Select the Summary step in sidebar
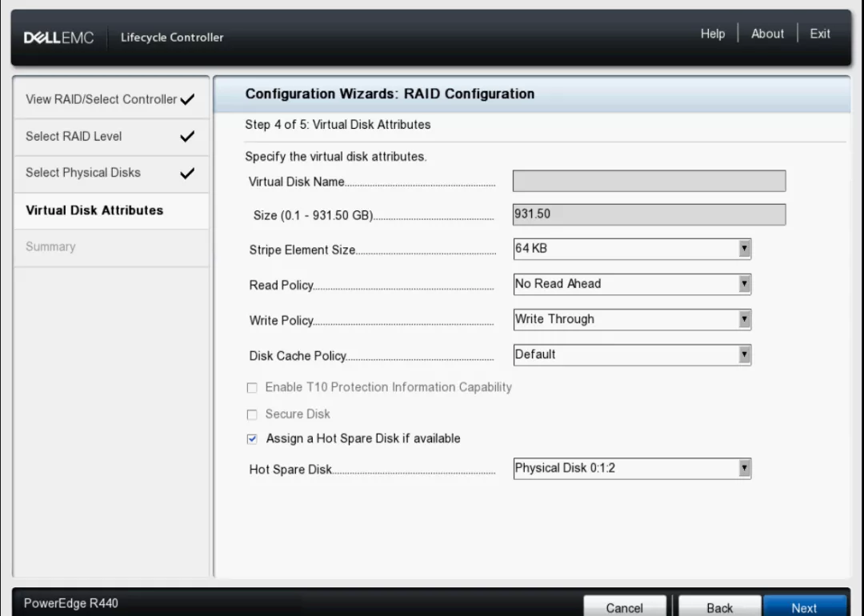This screenshot has height=616, width=864. (50, 247)
